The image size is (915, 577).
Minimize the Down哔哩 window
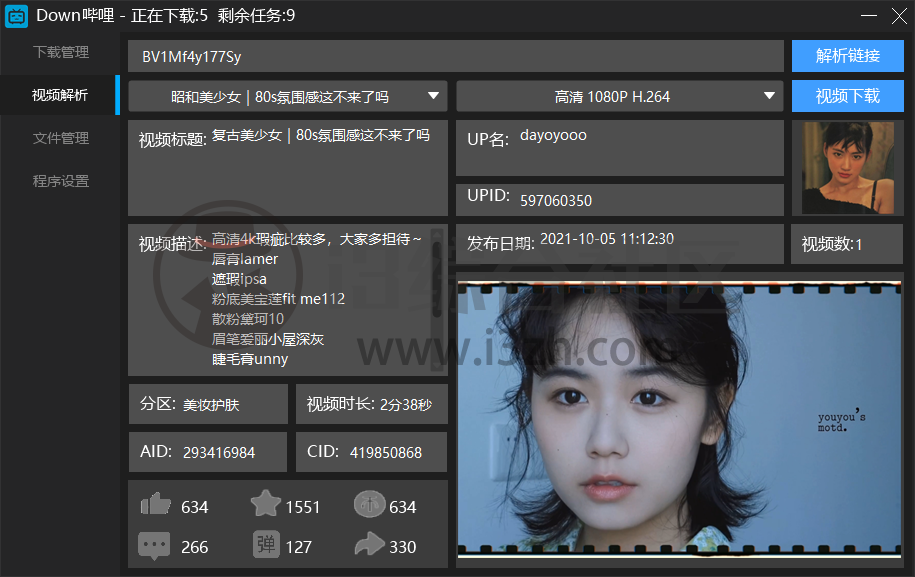click(x=869, y=16)
